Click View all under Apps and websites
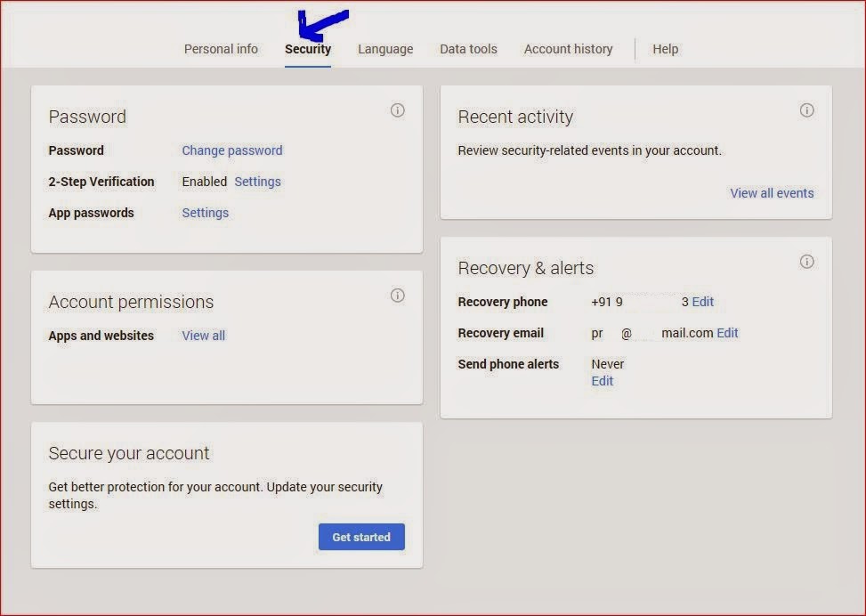 click(203, 336)
